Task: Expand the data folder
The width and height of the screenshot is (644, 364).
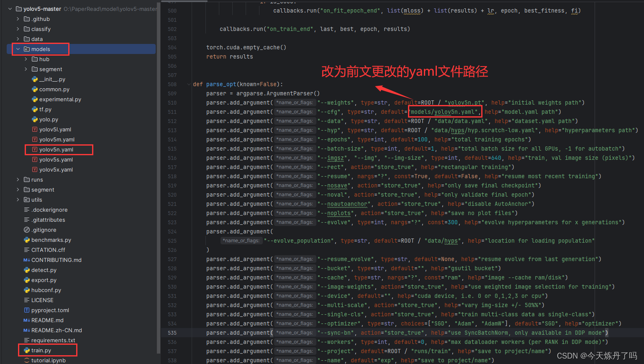Action: pyautogui.click(x=18, y=39)
